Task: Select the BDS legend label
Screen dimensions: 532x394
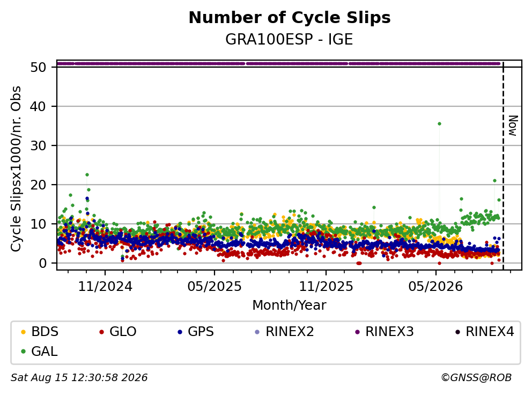Action: 45,332
